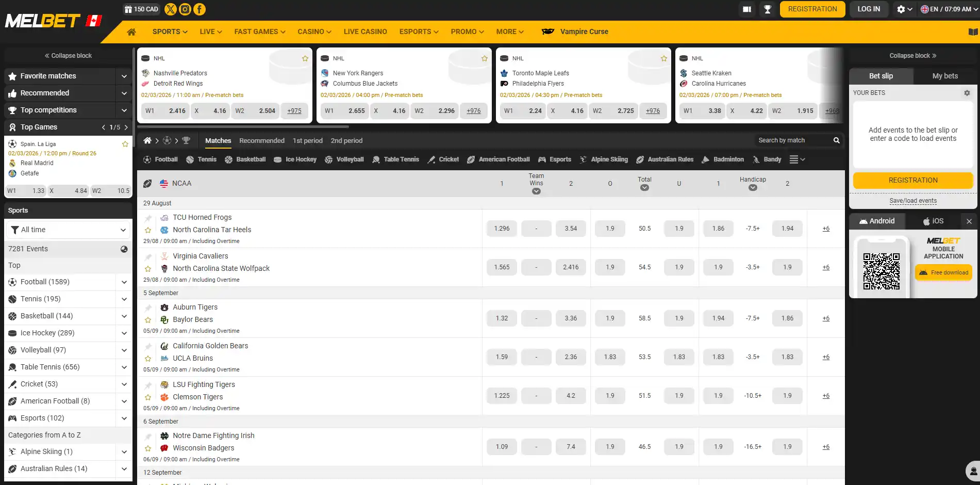Screen dimensions: 980x485
Task: Open more sports list menu icon
Action: pyautogui.click(x=797, y=159)
